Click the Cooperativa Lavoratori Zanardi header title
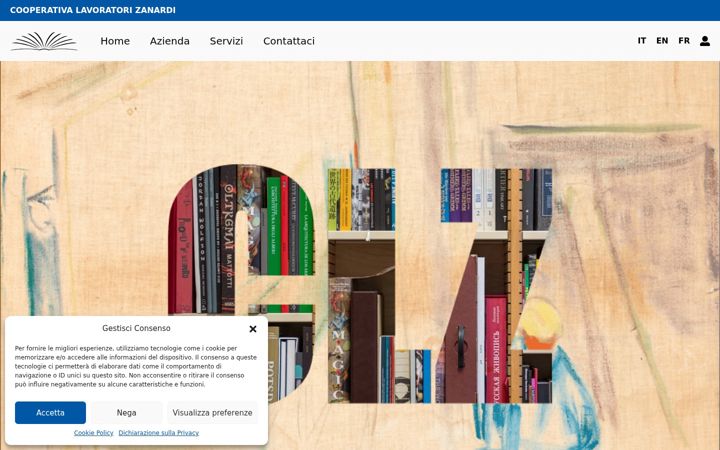720x450 pixels. point(93,10)
